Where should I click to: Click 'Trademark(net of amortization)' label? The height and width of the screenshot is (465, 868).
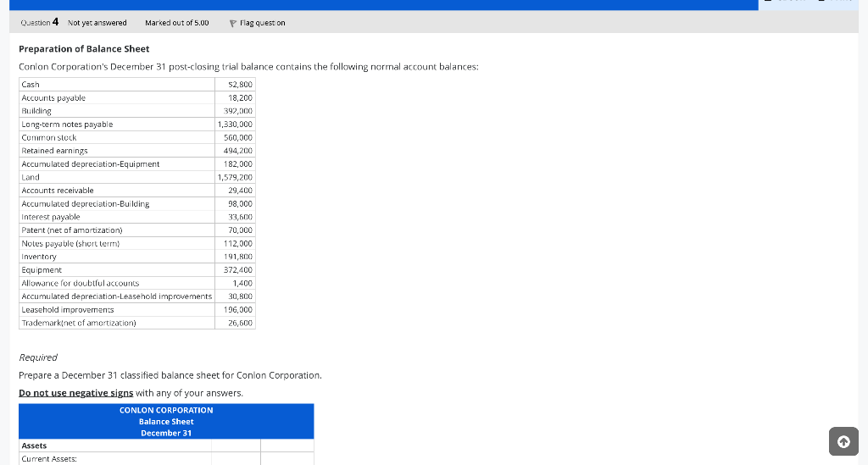[x=79, y=324]
